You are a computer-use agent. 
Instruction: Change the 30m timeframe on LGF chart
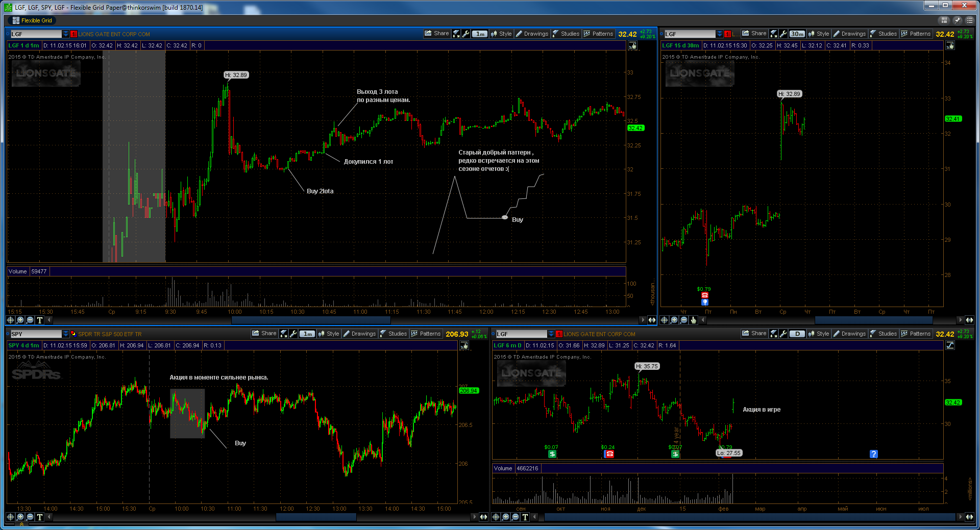pos(797,34)
